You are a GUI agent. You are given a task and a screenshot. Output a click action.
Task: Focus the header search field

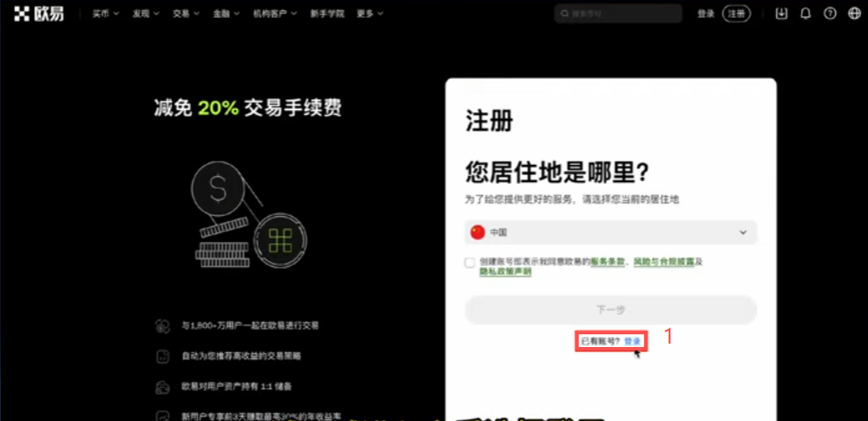[618, 14]
